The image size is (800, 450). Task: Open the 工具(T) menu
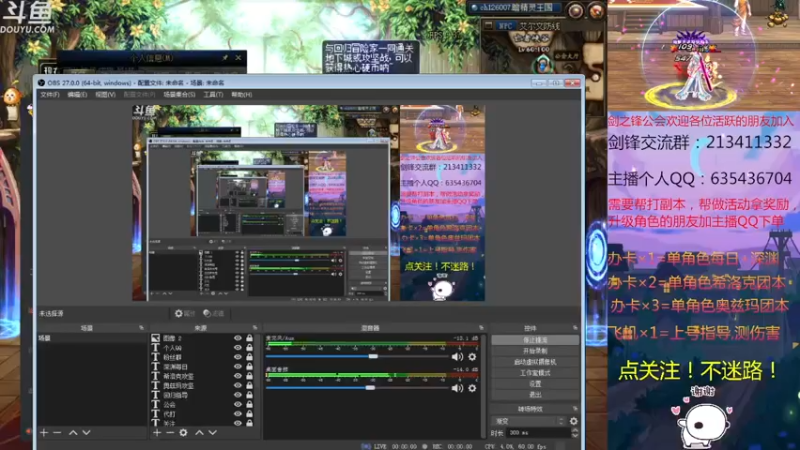213,94
